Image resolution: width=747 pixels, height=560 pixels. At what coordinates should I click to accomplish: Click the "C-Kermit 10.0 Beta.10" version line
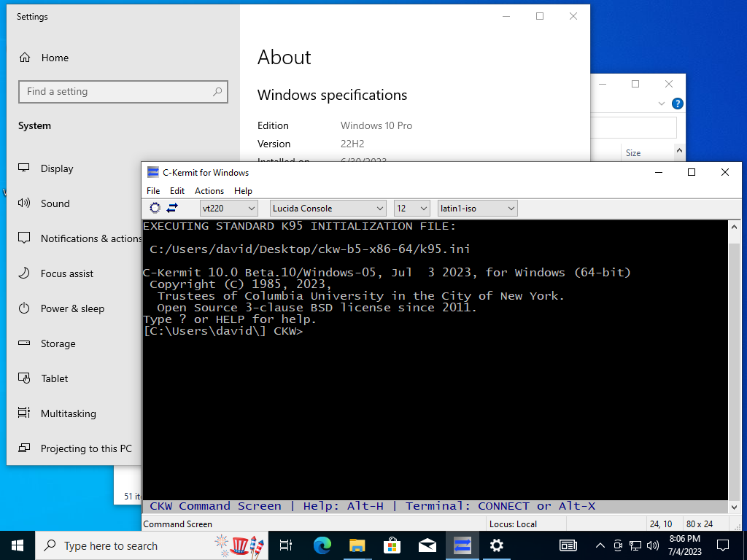pyautogui.click(x=387, y=273)
